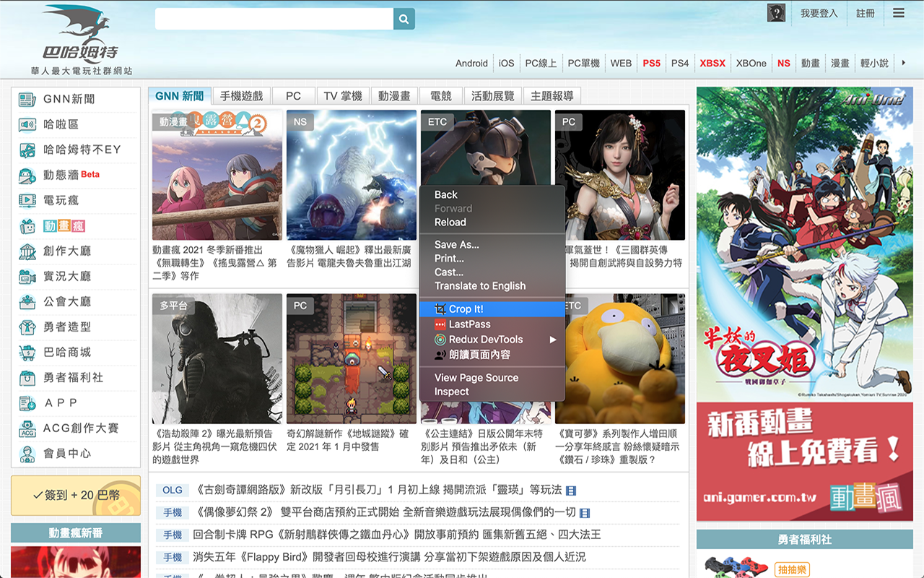Expand more platform categories arrow
This screenshot has width=924, height=578.
click(x=903, y=63)
